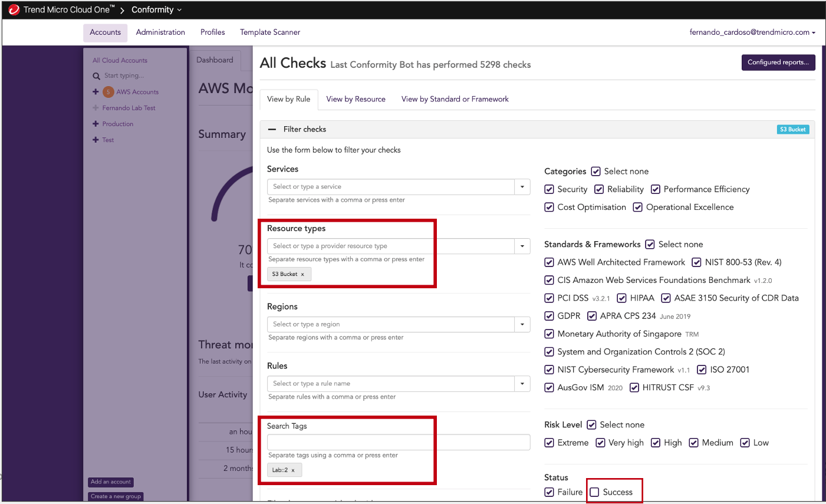Remove the S3 Bucket resource type tag

pyautogui.click(x=302, y=274)
